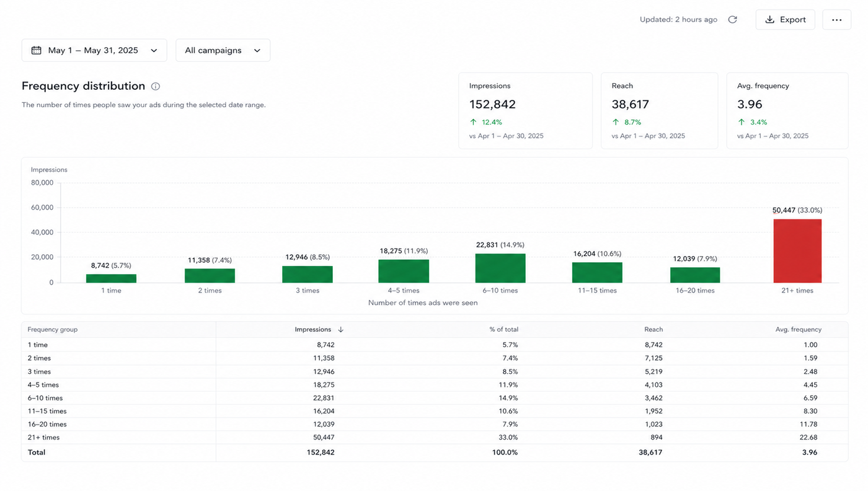
Task: Click the chart bar for 2 times
Action: tap(210, 275)
